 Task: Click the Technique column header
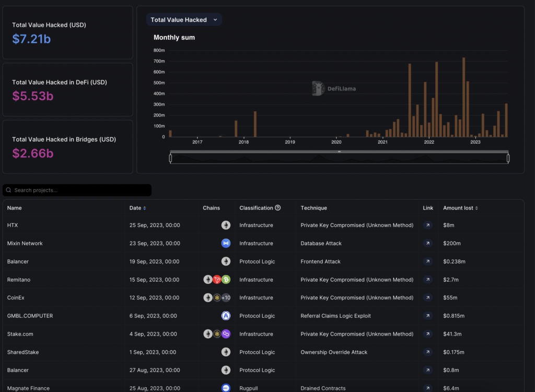313,208
